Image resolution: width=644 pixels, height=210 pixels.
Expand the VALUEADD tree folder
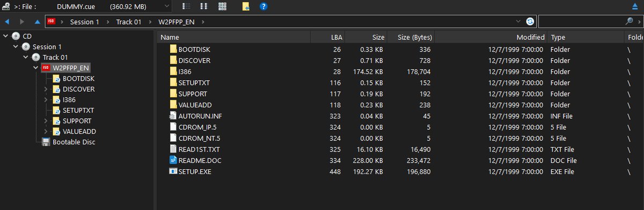click(x=46, y=132)
